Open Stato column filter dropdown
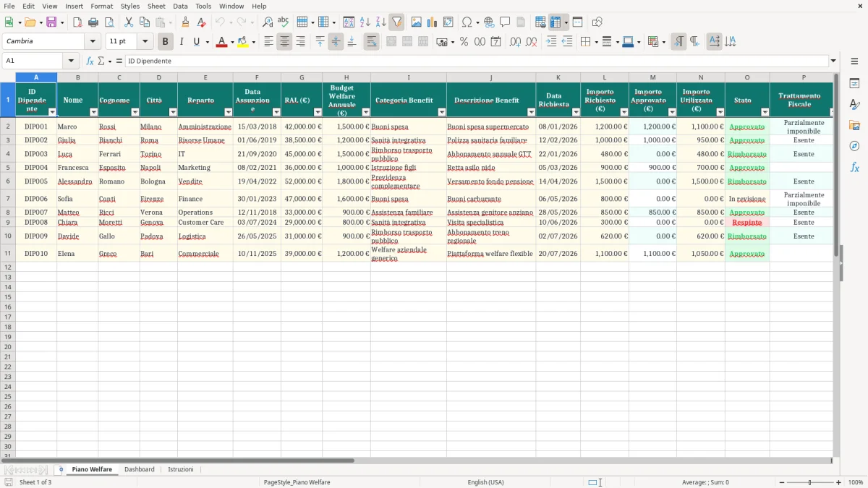The image size is (868, 488). click(765, 112)
